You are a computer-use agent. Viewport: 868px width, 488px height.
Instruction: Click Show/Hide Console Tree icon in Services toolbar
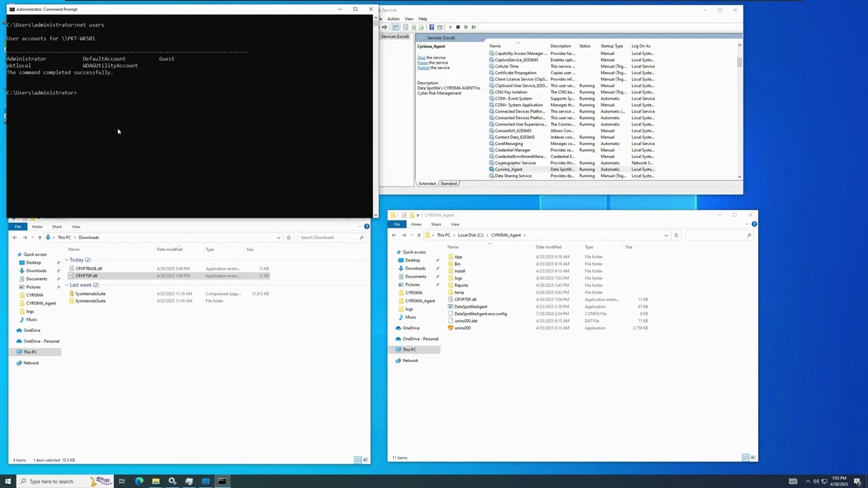pos(395,27)
